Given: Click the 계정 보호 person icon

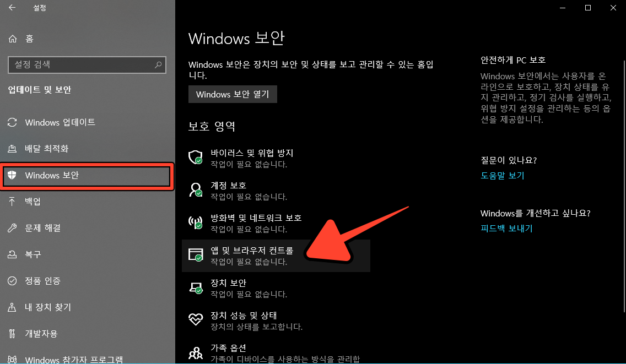Looking at the screenshot, I should pyautogui.click(x=196, y=189).
